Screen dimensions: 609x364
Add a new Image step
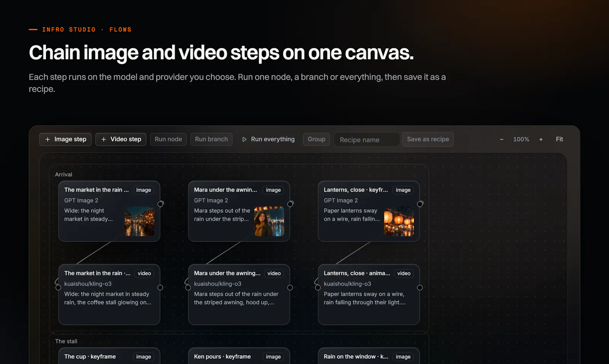65,139
